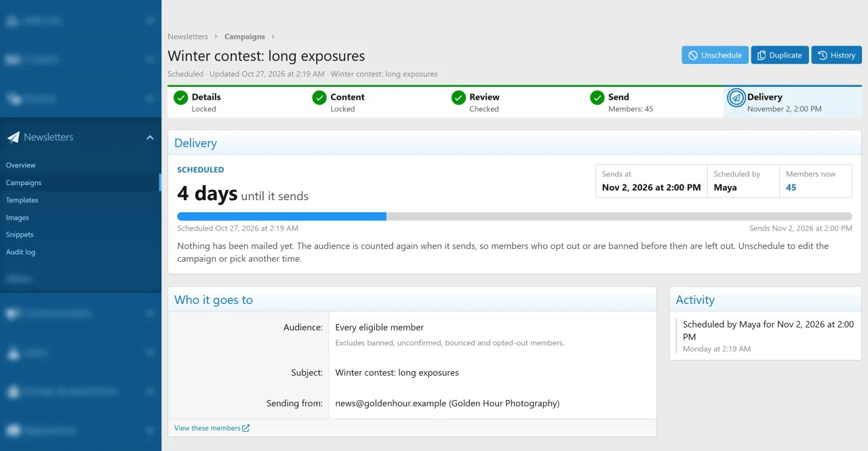Screen dimensions: 868x451
Task: Open the campaign History
Action: (836, 55)
